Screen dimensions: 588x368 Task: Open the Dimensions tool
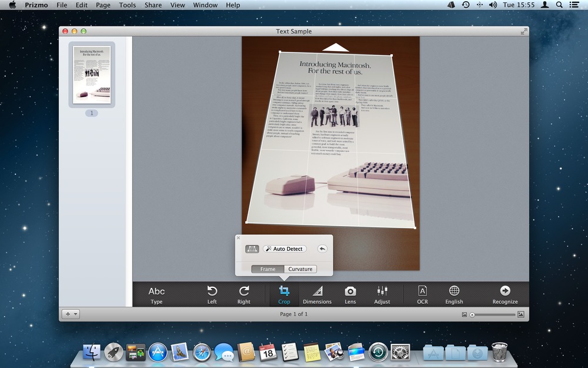(x=318, y=295)
